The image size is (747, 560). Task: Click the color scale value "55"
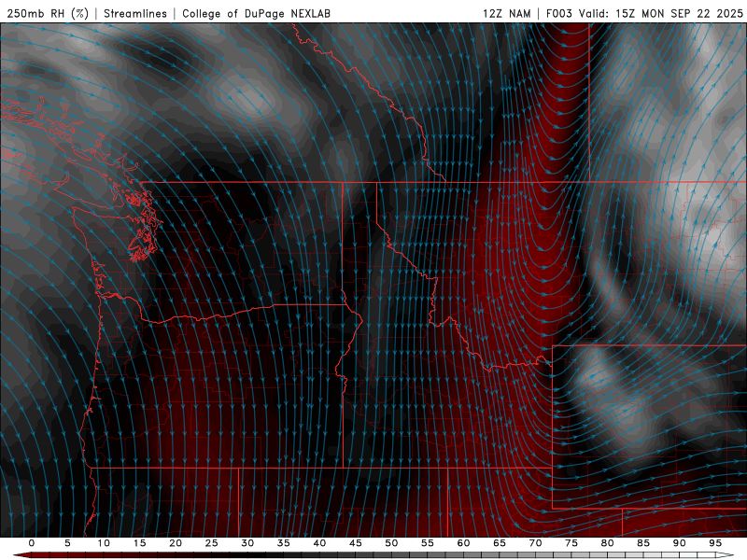pos(428,543)
